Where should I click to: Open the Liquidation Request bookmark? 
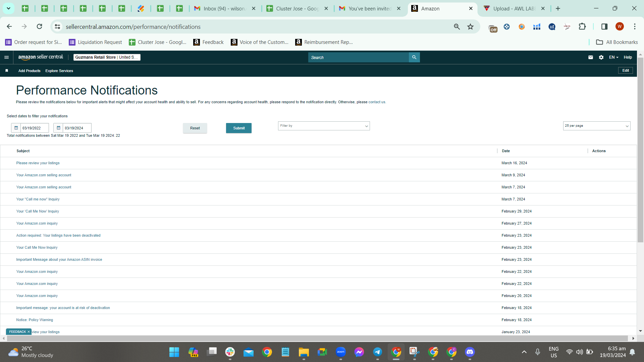[95, 42]
